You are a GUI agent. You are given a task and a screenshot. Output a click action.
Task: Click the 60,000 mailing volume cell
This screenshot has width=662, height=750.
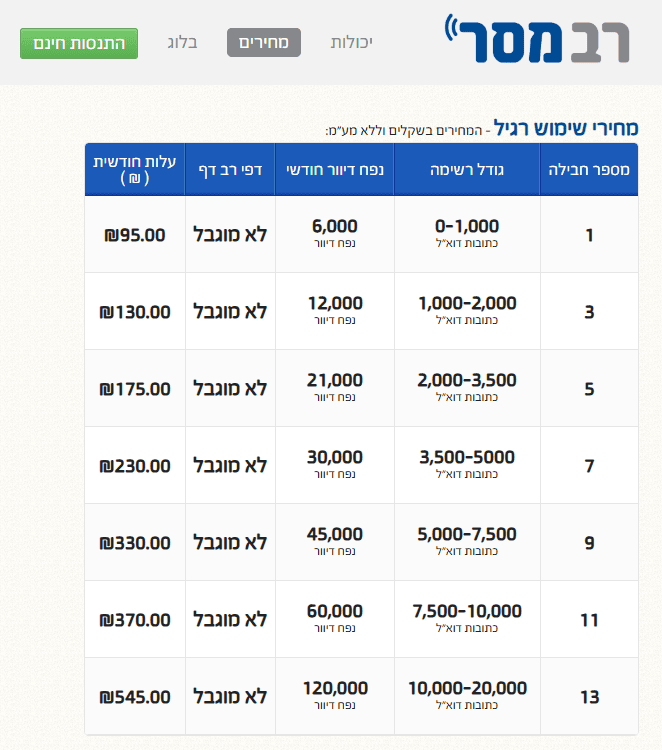335,619
